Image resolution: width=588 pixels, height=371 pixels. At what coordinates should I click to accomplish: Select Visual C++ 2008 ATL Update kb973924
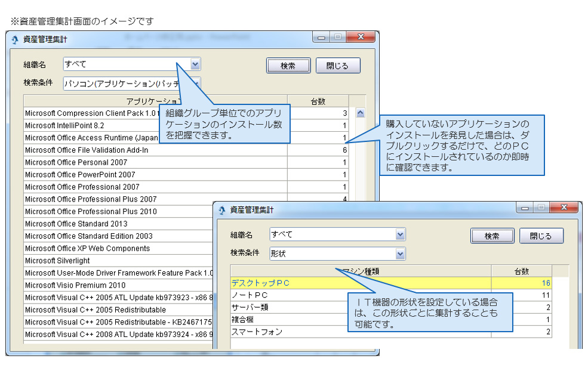point(119,335)
